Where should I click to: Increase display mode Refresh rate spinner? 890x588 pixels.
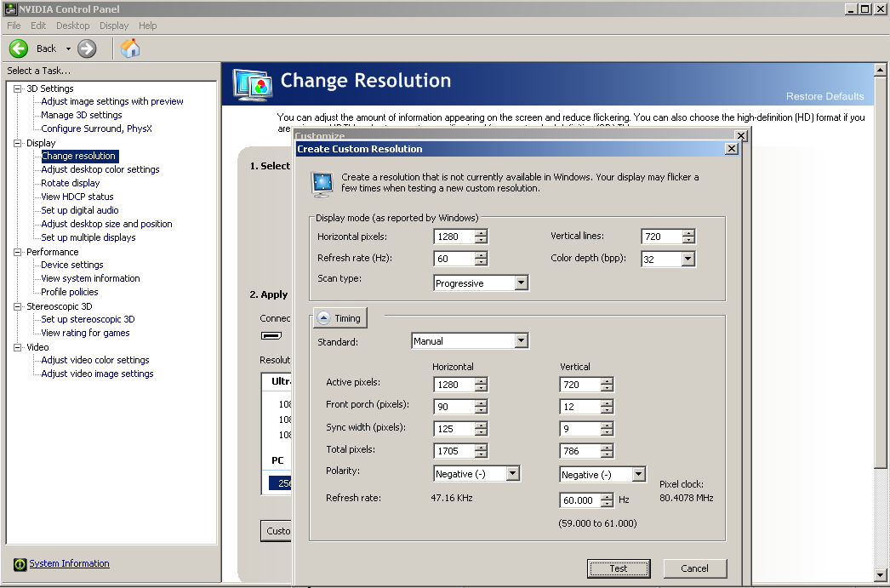(482, 254)
